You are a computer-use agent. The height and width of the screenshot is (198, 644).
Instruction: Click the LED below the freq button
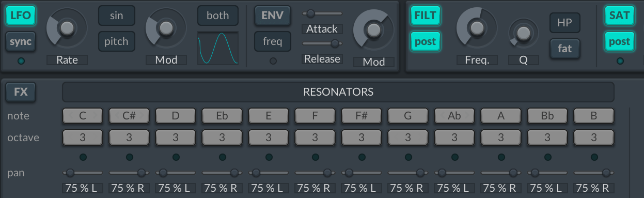(273, 62)
